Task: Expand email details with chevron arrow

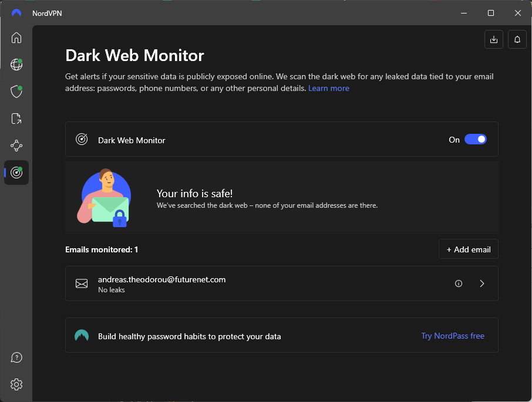Action: [482, 283]
